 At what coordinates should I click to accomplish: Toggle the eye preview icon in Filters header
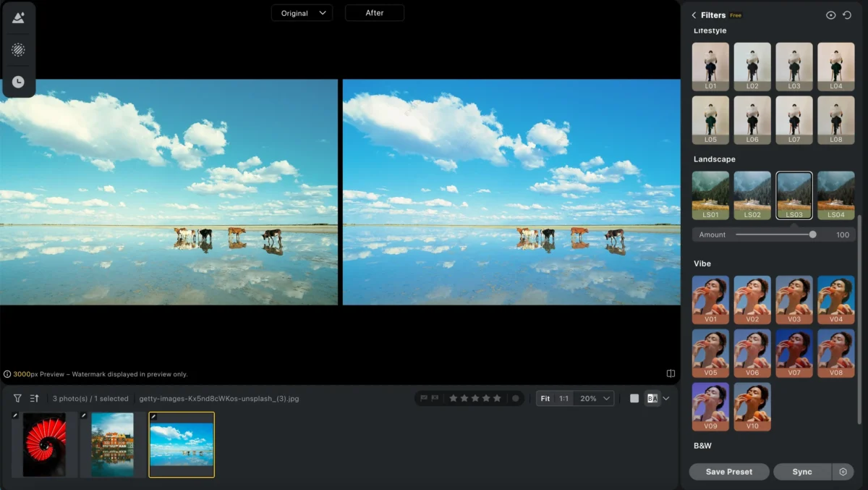pyautogui.click(x=830, y=15)
